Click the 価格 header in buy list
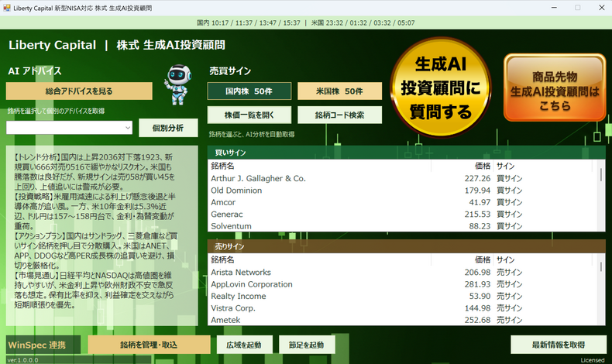The width and height of the screenshot is (612, 364). click(462, 166)
